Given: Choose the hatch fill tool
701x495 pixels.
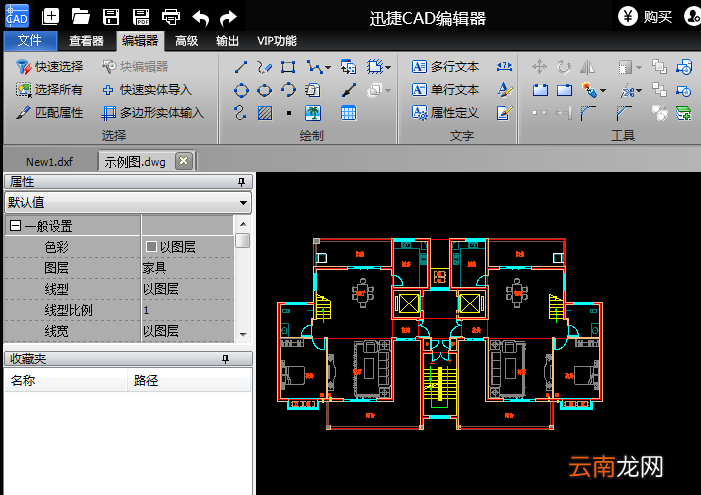Looking at the screenshot, I should pyautogui.click(x=265, y=113).
